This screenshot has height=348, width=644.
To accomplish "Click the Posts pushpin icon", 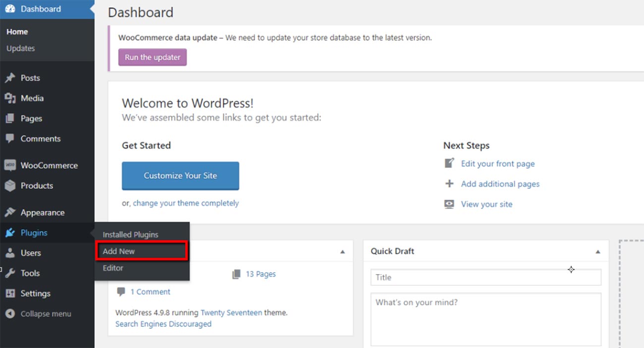I will click(10, 78).
